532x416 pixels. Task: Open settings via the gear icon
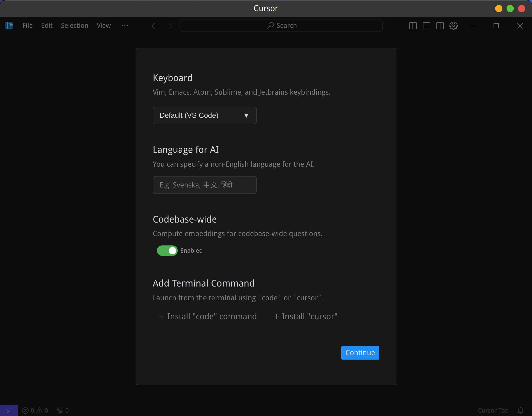tap(454, 26)
